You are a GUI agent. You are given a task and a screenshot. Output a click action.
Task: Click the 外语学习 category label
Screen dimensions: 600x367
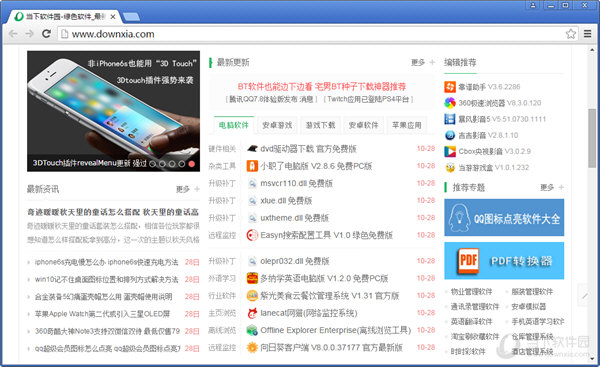tap(222, 278)
